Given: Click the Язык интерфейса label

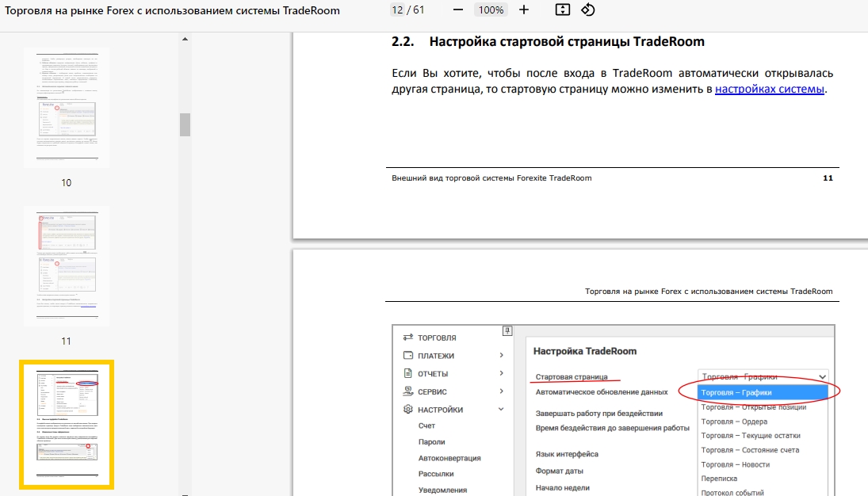Looking at the screenshot, I should coord(567,454).
